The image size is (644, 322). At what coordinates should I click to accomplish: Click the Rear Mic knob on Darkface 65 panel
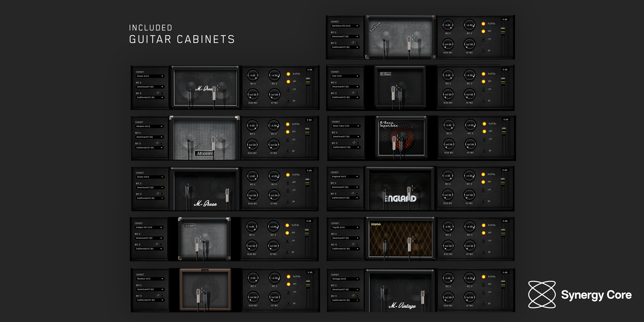coord(448,44)
